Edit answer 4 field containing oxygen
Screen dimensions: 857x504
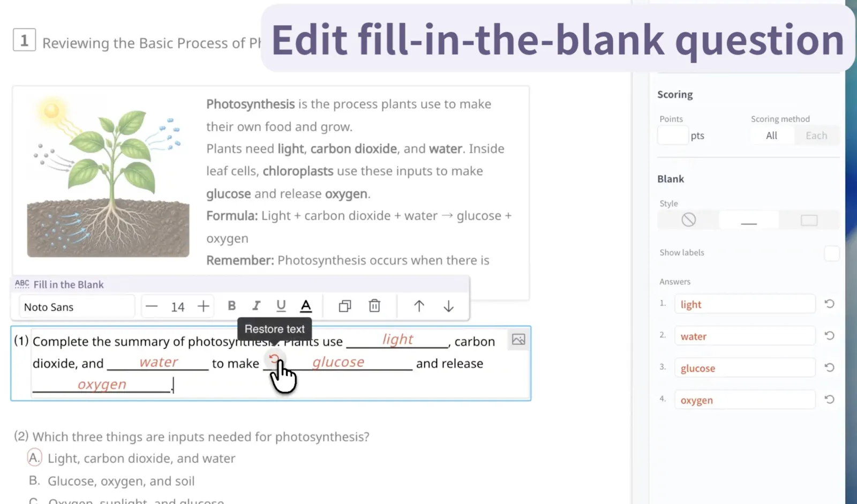coord(745,400)
